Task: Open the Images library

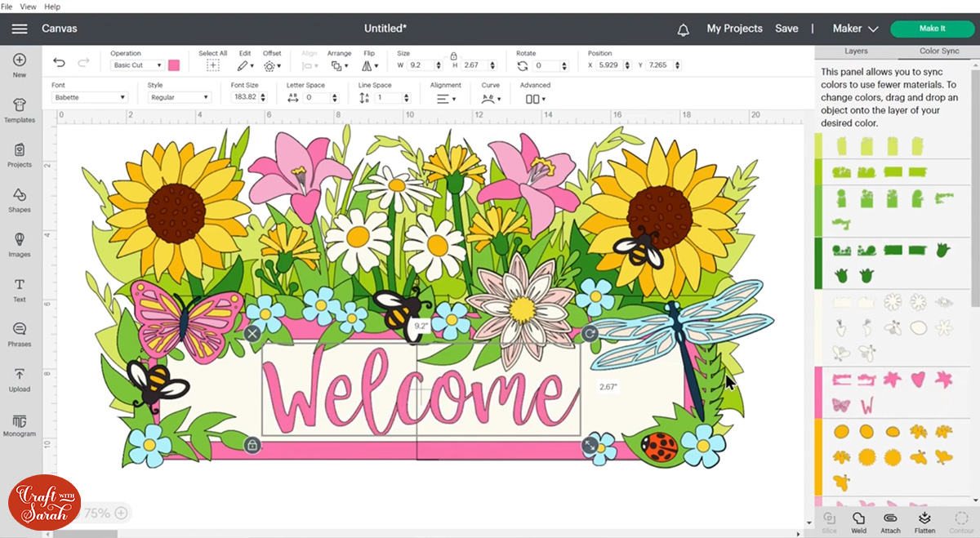Action: tap(20, 244)
